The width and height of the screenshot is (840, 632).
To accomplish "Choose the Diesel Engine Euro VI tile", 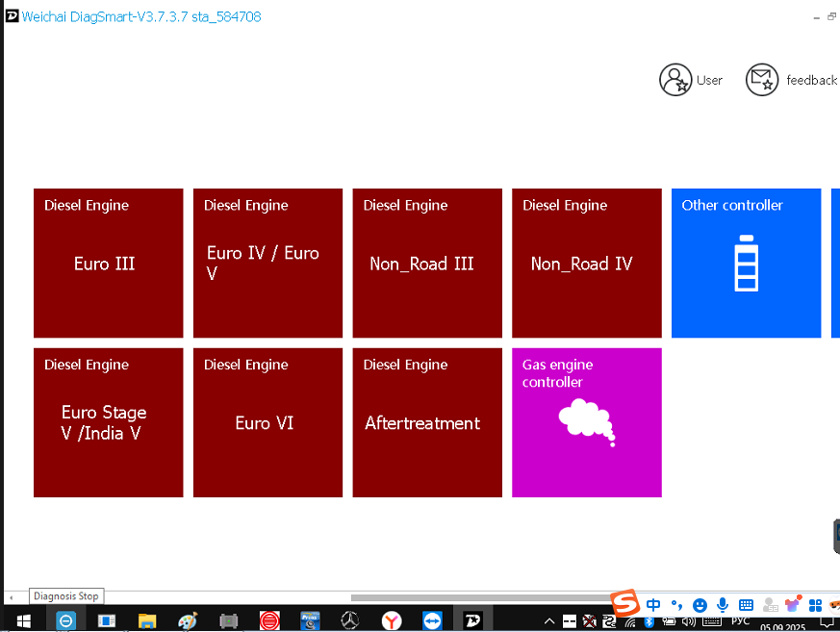I will click(x=267, y=422).
